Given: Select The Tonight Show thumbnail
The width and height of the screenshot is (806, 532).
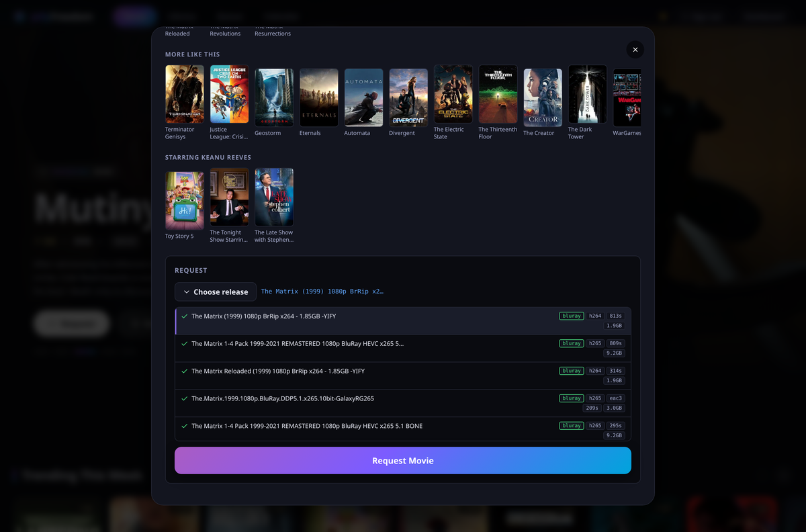Looking at the screenshot, I should point(230,197).
